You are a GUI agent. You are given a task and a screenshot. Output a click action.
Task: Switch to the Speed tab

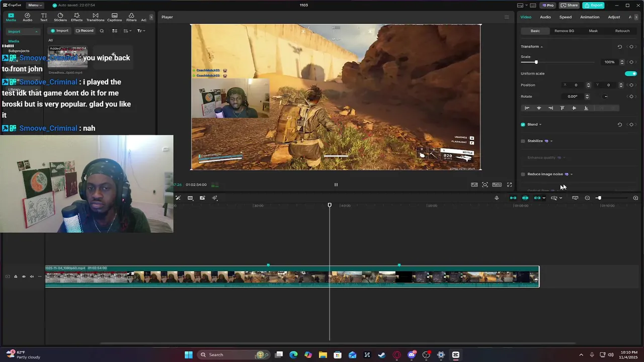coord(566,17)
